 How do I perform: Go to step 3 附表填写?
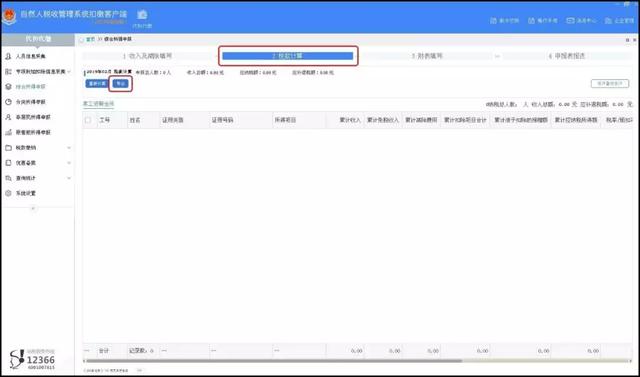427,56
